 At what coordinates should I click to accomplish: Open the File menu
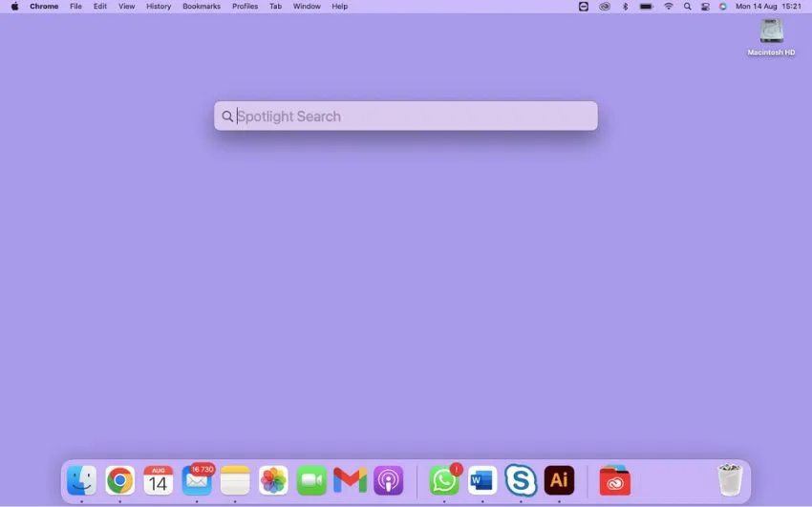point(76,7)
